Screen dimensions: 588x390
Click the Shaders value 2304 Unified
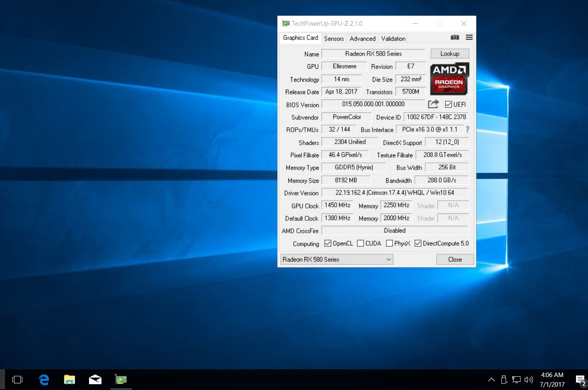coord(350,142)
